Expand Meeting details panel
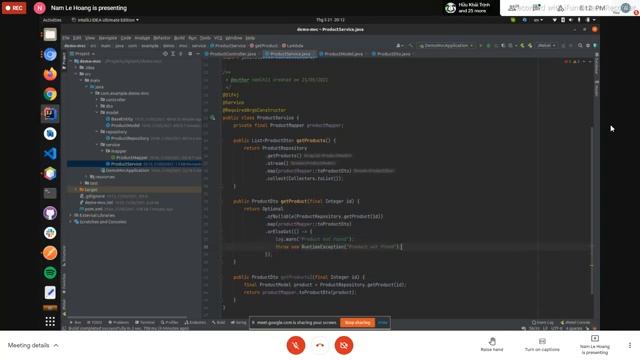This screenshot has height=360, width=640. [33, 345]
